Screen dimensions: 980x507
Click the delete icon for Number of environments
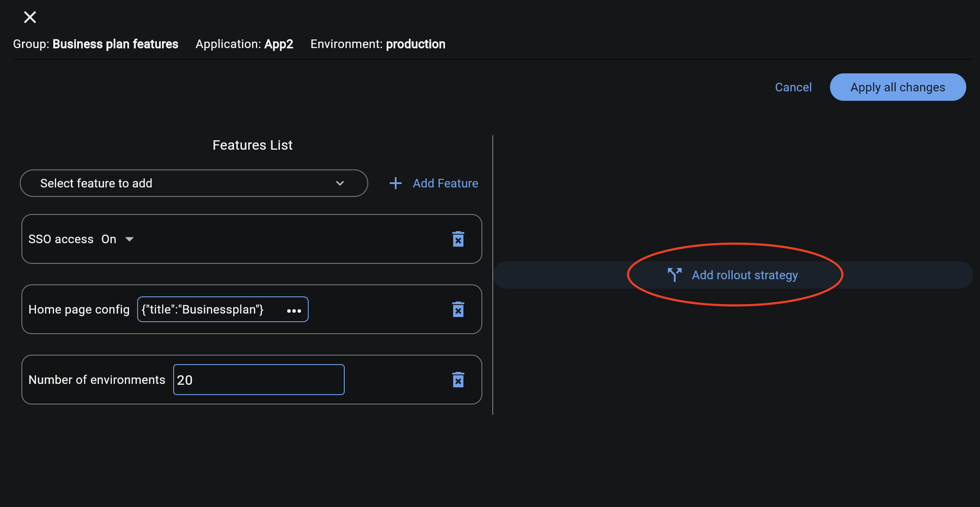click(x=458, y=380)
